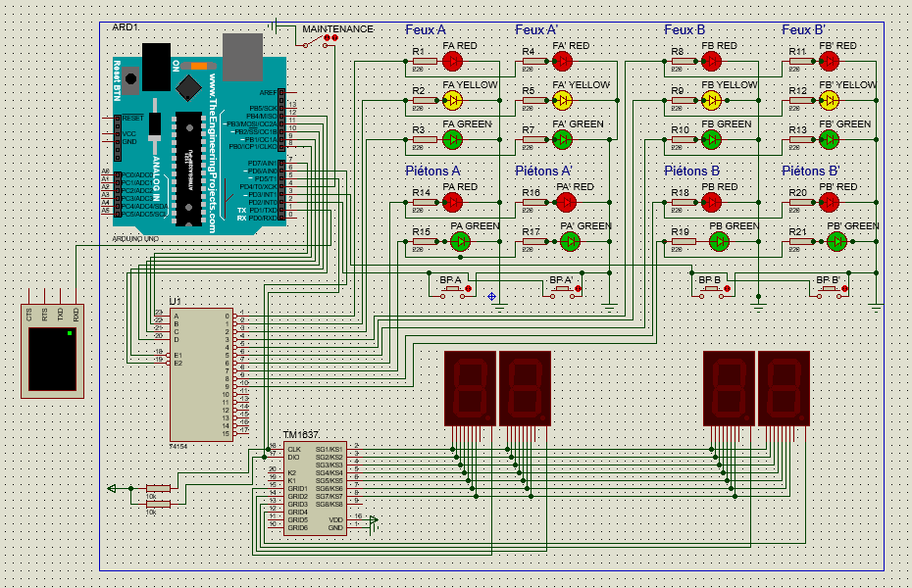
Task: Click the blue origin marker near BP A
Action: coord(492,297)
